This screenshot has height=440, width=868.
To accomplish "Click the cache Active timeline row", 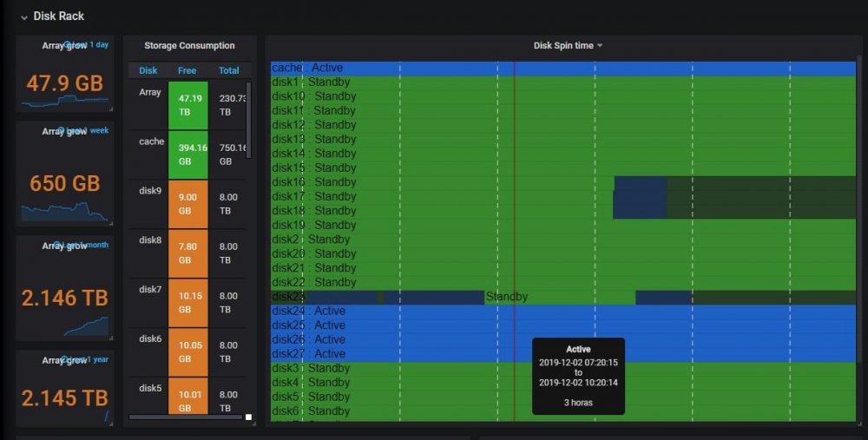I will [563, 68].
